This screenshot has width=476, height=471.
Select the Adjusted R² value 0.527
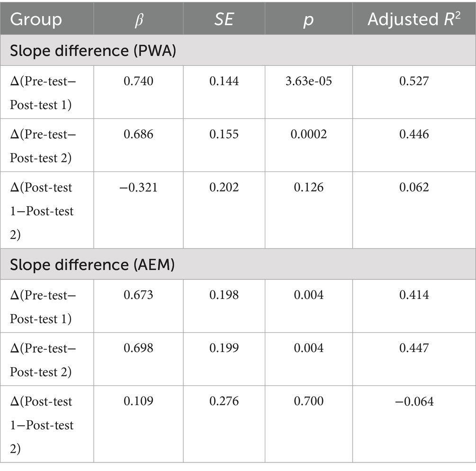click(414, 81)
